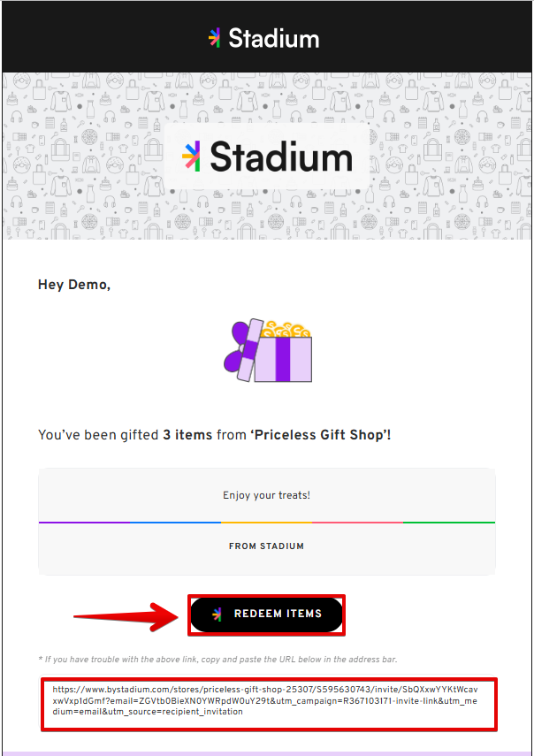Click the star icon inside Redeem button
Viewport: 534px width, 756px height.
[217, 615]
